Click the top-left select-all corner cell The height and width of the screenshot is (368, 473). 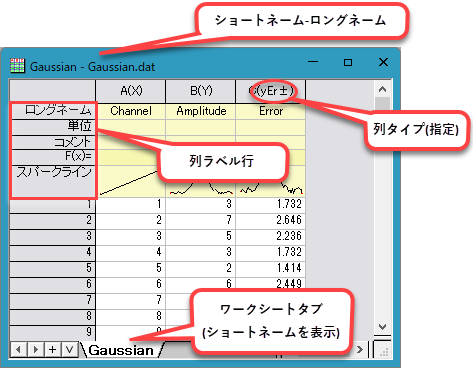53,91
